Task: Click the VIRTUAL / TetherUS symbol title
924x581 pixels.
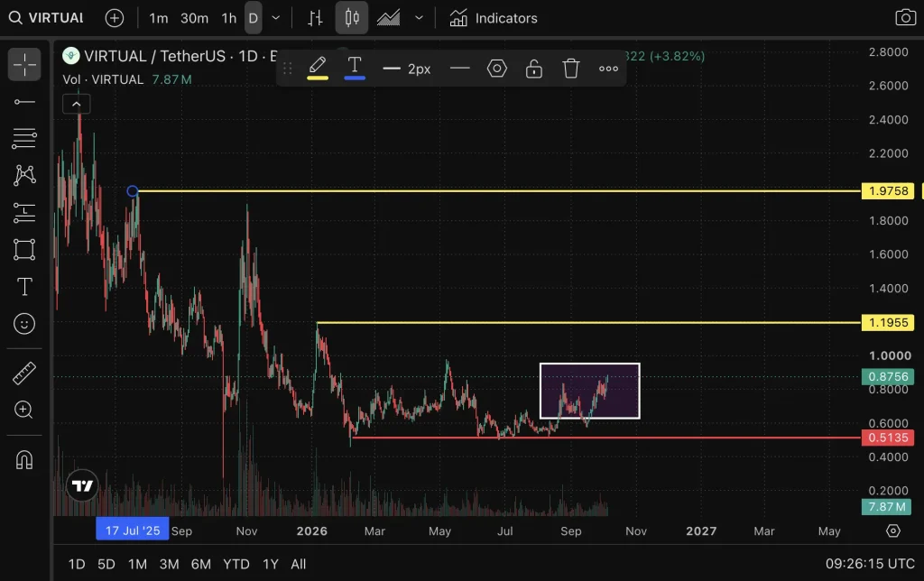Action: click(154, 56)
